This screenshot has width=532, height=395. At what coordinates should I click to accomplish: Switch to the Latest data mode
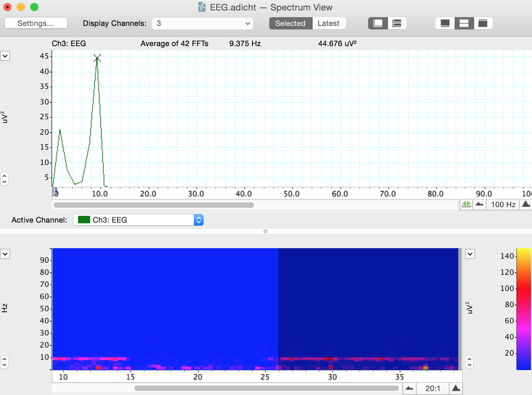click(x=328, y=23)
